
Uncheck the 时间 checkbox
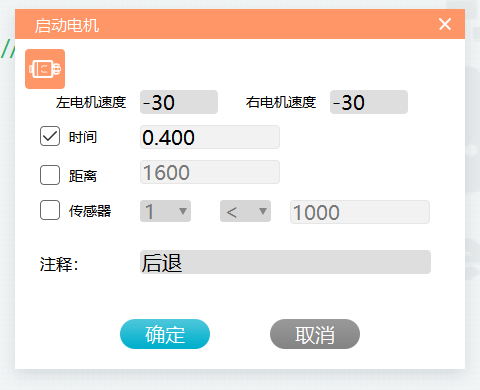pos(50,136)
